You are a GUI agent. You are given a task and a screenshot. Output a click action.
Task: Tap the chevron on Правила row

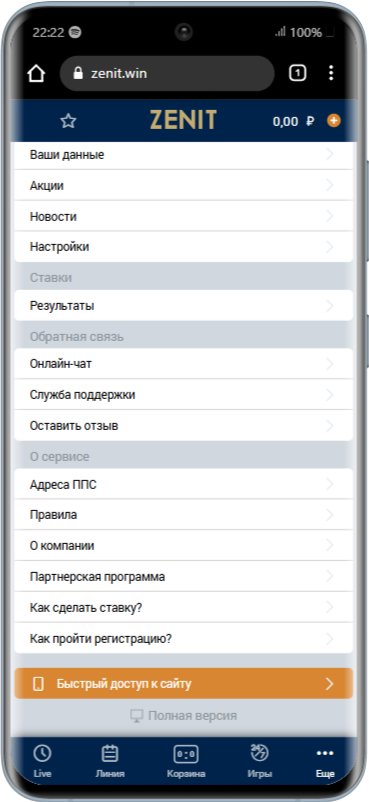tap(330, 515)
